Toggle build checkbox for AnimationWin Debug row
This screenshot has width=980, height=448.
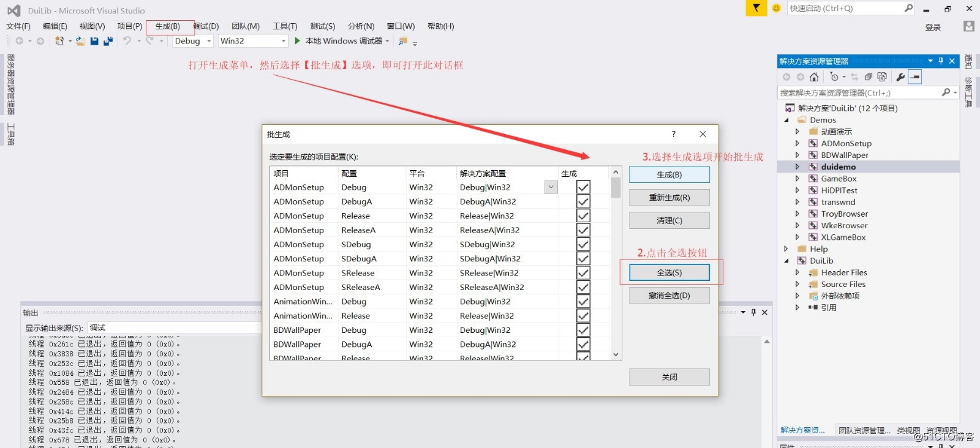tap(583, 301)
